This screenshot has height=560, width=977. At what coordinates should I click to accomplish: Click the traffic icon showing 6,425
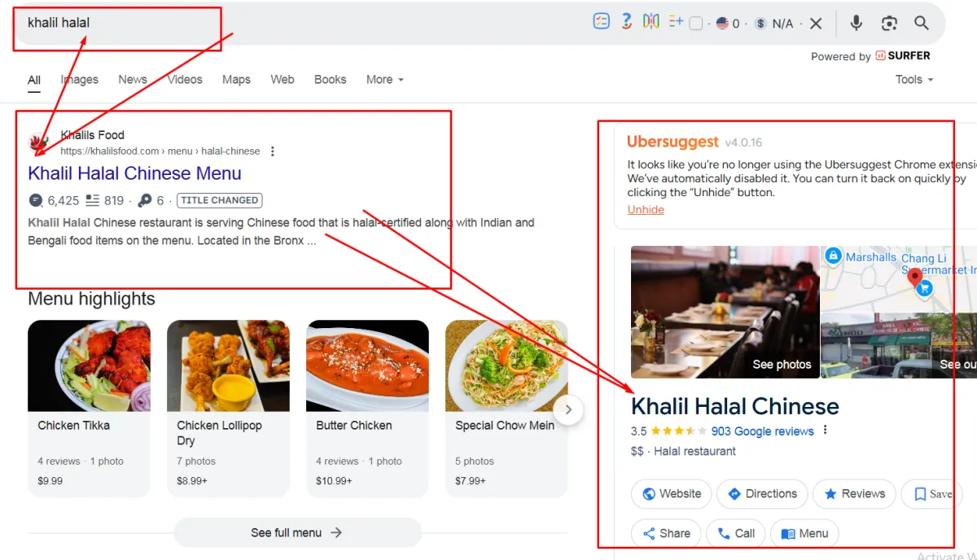(35, 200)
